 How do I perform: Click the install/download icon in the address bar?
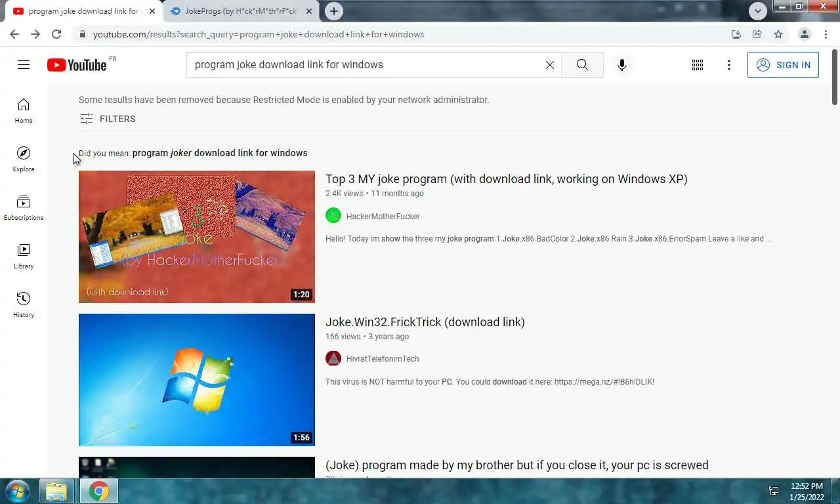(736, 34)
